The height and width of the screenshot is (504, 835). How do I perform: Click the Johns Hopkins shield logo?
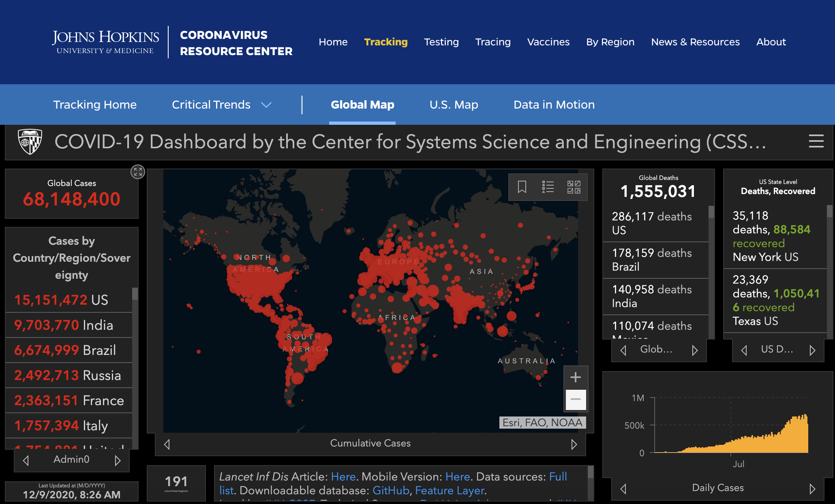(x=30, y=142)
